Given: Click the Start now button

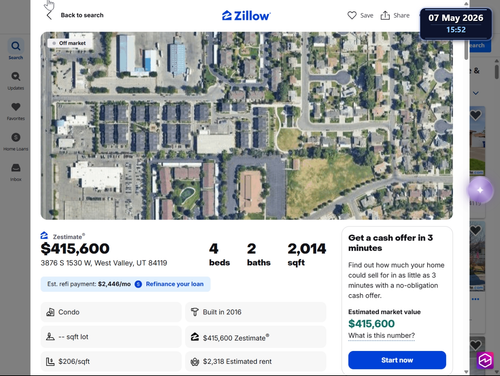Looking at the screenshot, I should coord(397,360).
